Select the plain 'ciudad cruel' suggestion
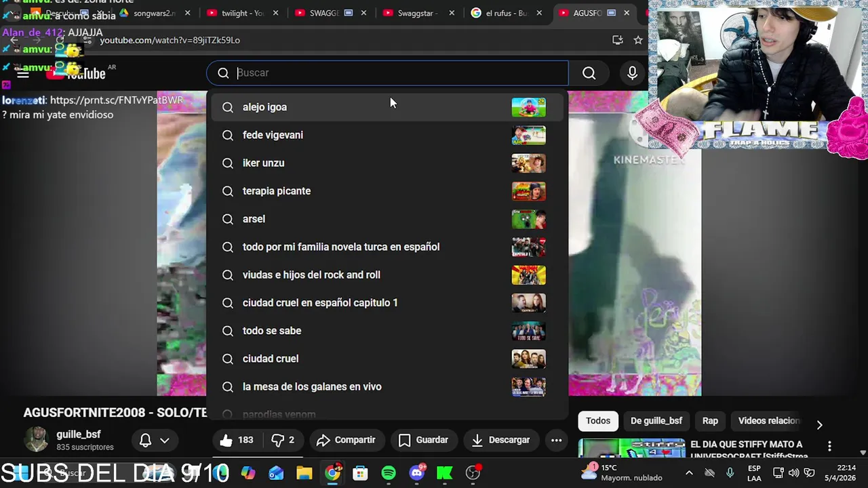Viewport: 868px width, 488px height. tap(387, 359)
